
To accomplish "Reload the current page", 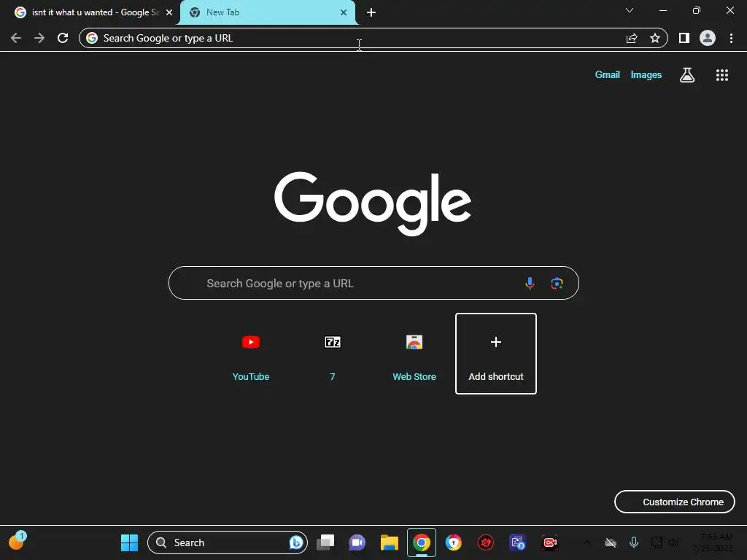I will 63,38.
